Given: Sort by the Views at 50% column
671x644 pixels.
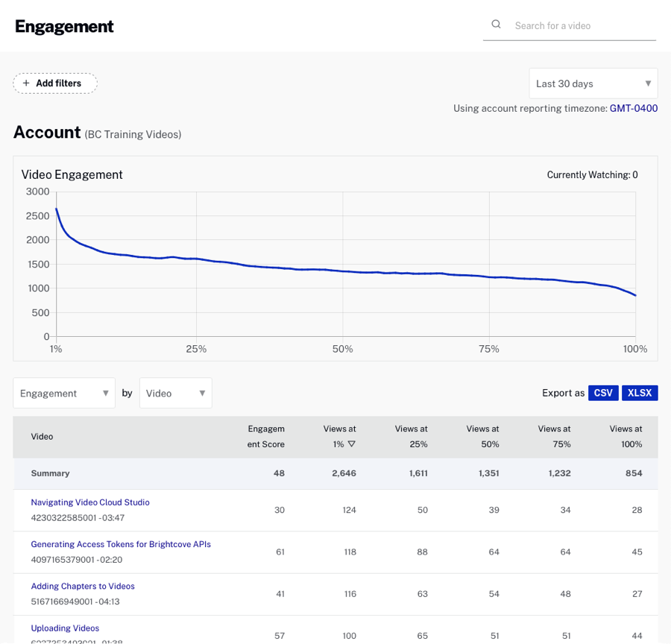Looking at the screenshot, I should 482,436.
